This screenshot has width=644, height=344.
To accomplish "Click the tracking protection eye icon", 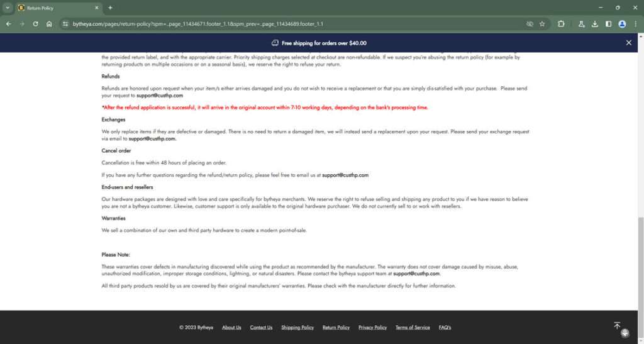I will [530, 24].
